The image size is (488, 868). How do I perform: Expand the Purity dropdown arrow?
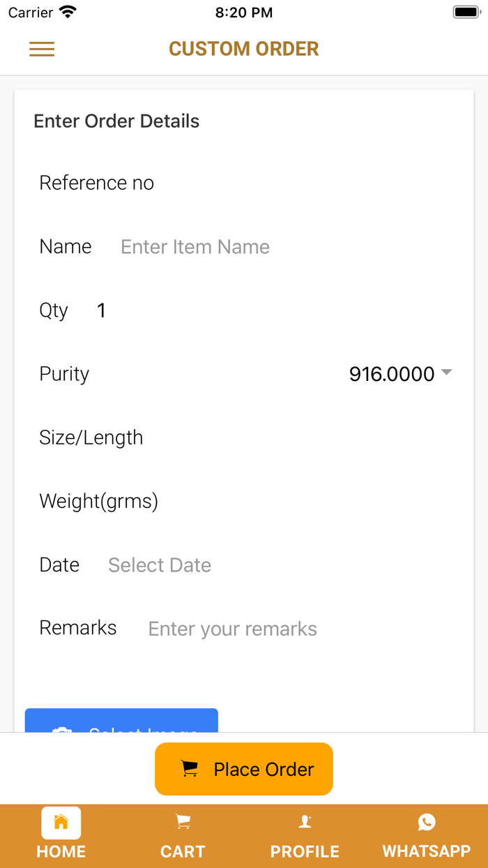pos(447,373)
